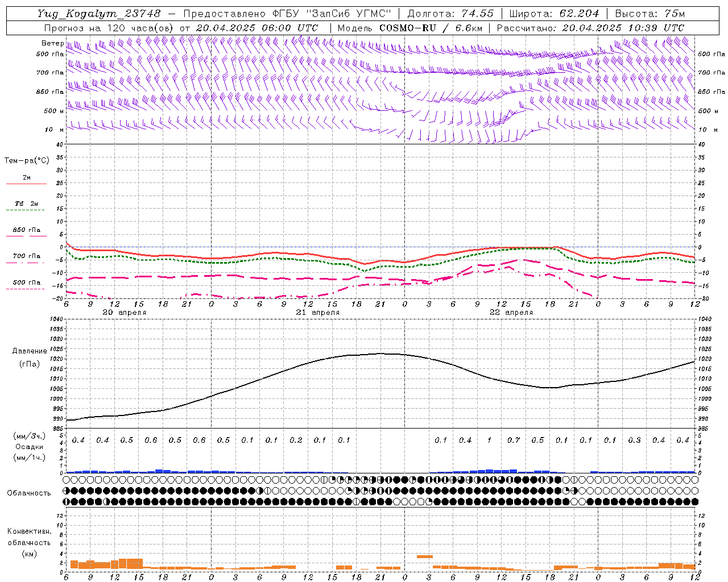The width and height of the screenshot is (728, 582).
Task: Click the 22 апреля date label
Action: pyautogui.click(x=511, y=313)
